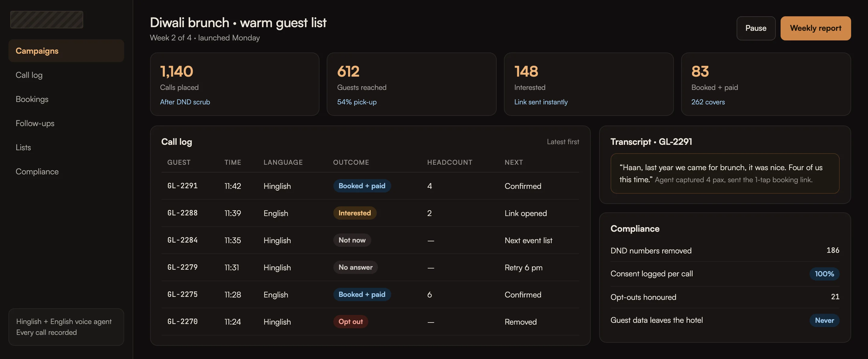The image size is (868, 359).
Task: Click the HEADCOUNT column header
Action: 449,162
